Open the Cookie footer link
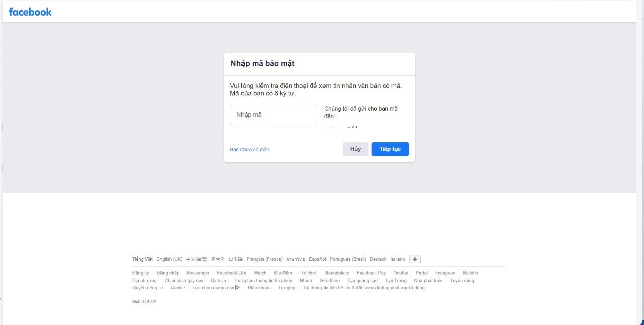The width and height of the screenshot is (644, 325). (x=178, y=288)
